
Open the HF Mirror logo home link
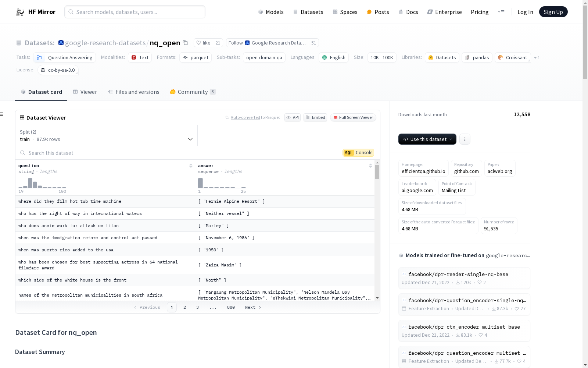pyautogui.click(x=36, y=12)
